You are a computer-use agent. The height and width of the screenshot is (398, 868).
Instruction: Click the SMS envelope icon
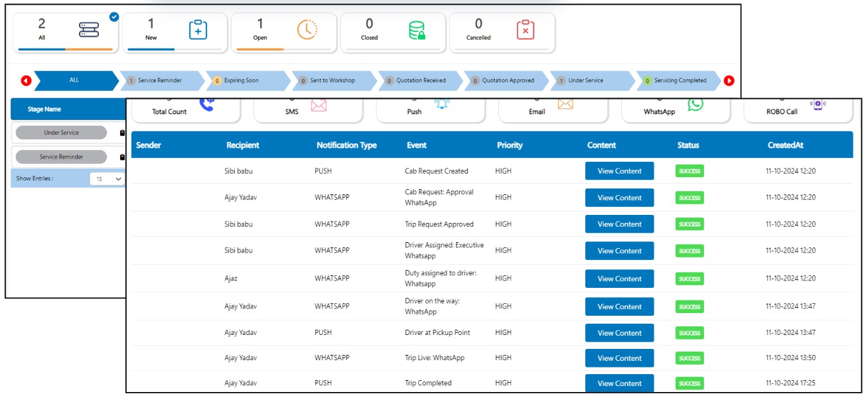click(x=319, y=105)
